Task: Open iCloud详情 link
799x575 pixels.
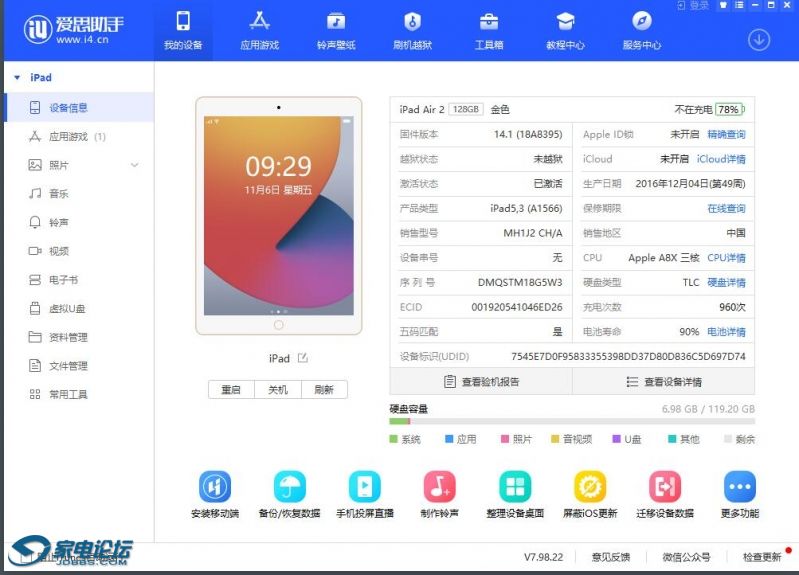Action: pos(721,159)
